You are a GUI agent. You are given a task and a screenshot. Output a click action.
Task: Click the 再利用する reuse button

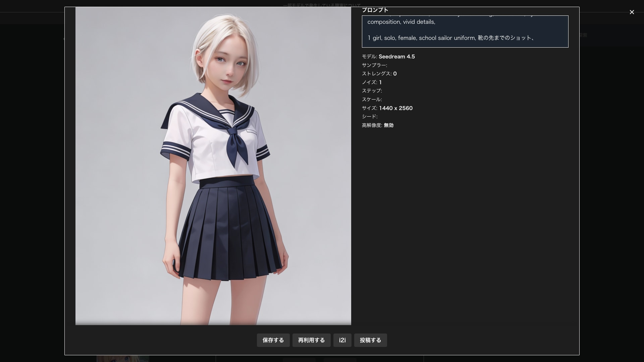[311, 340]
